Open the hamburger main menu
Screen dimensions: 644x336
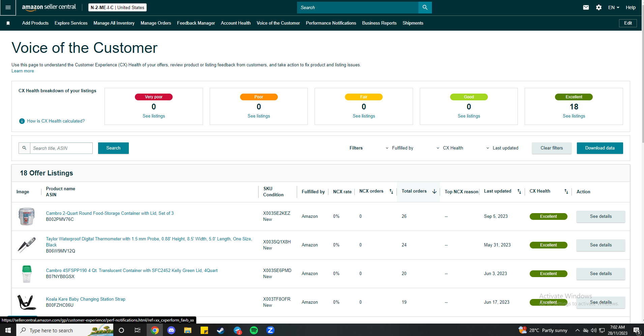8,7
